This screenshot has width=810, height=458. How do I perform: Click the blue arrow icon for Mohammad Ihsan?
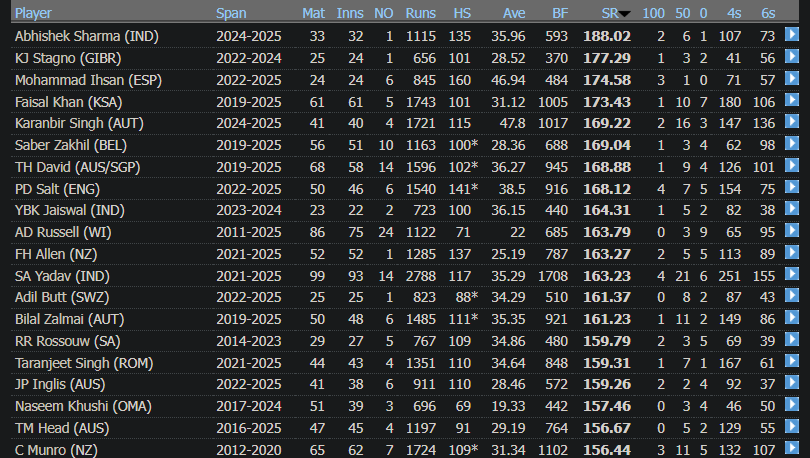coord(792,79)
